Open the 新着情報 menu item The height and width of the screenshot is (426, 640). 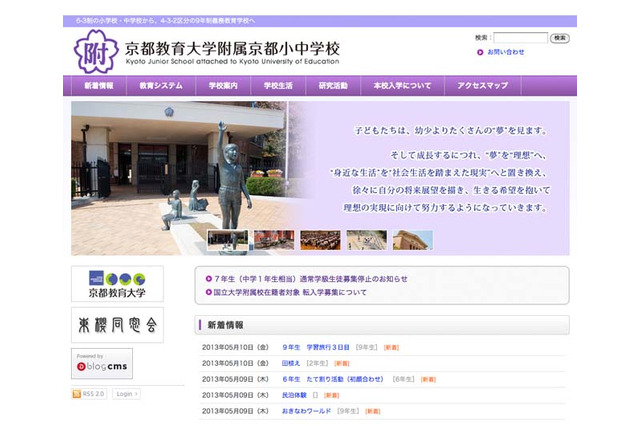(x=99, y=86)
